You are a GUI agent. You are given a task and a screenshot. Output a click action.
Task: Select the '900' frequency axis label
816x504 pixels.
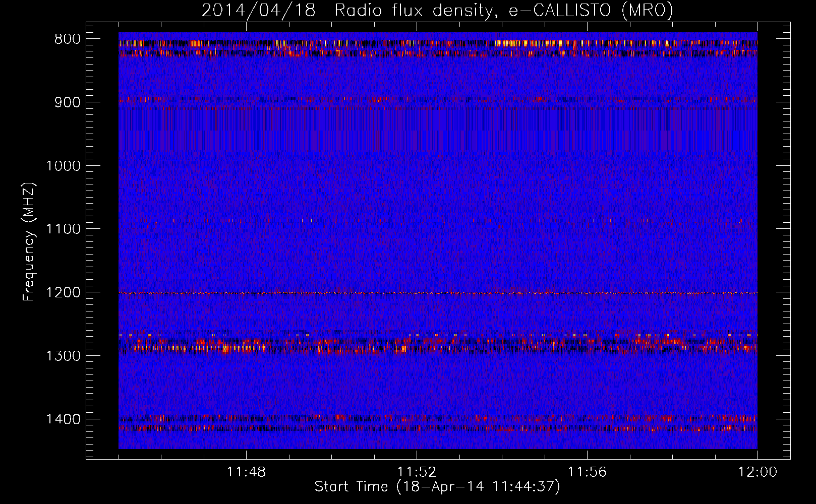(x=67, y=102)
